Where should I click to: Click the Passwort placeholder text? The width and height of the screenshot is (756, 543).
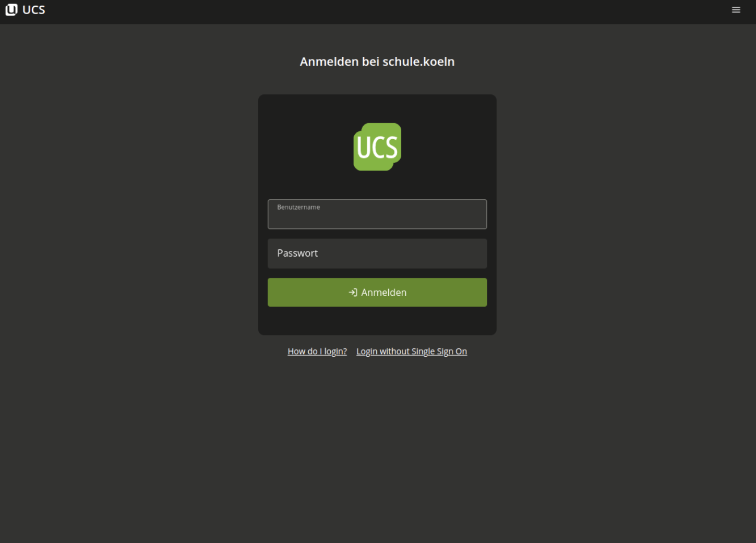click(x=297, y=253)
